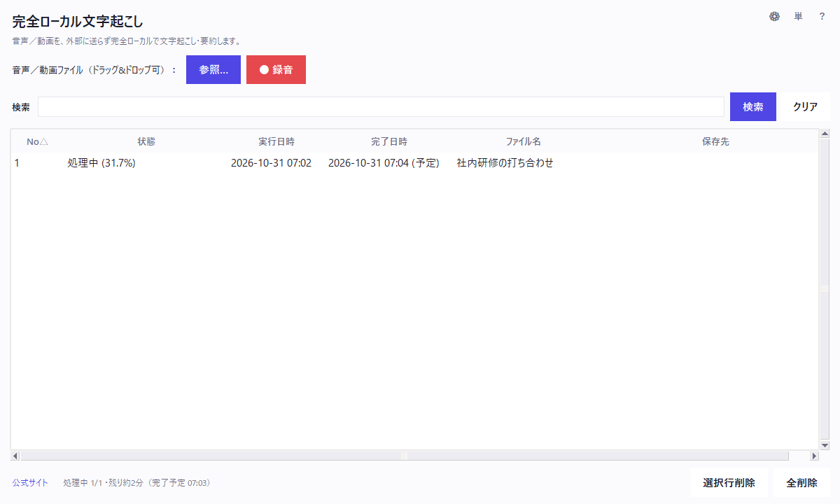Sort by the 保存先 column header
The height and width of the screenshot is (504, 840).
pos(715,141)
